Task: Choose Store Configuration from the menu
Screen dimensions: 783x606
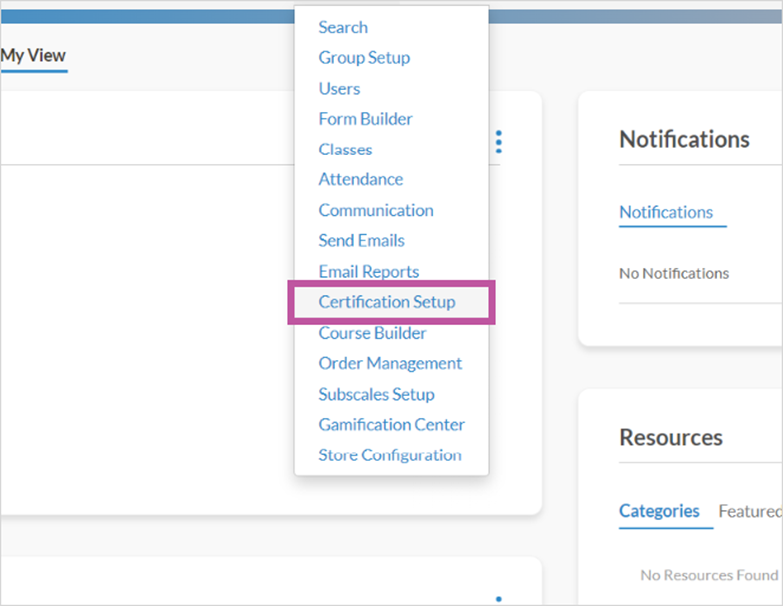Action: (x=390, y=455)
